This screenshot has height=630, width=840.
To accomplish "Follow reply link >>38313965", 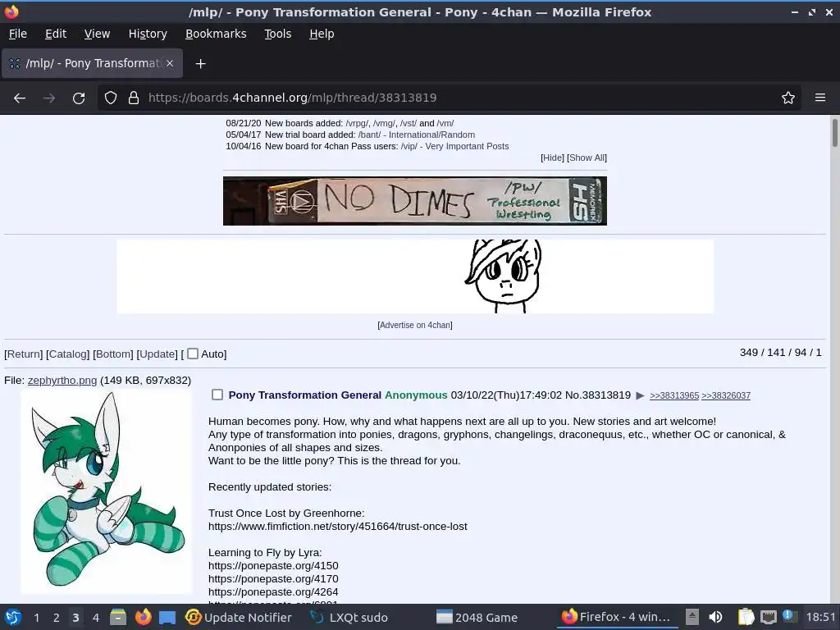I will coord(674,395).
